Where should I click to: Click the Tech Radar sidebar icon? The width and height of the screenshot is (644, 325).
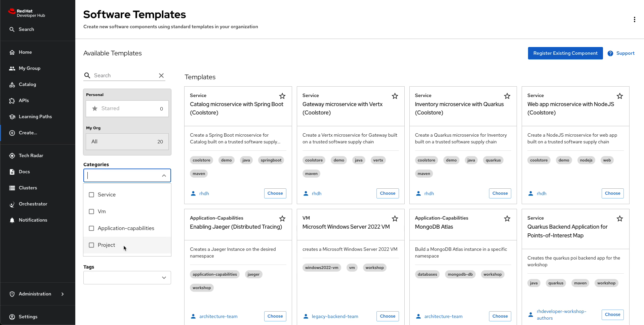click(x=12, y=155)
